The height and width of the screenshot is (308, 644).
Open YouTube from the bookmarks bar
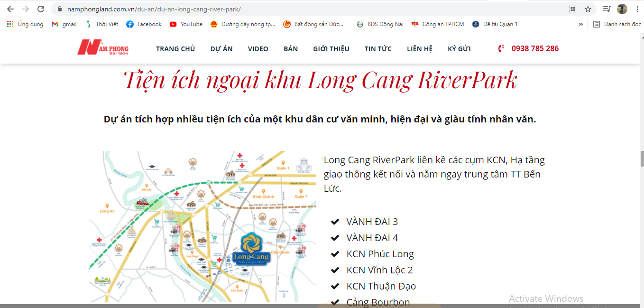point(185,24)
